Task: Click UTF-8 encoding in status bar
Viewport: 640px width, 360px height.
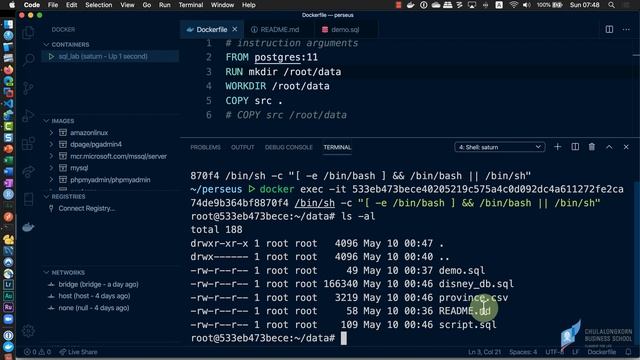Action: [x=555, y=352]
